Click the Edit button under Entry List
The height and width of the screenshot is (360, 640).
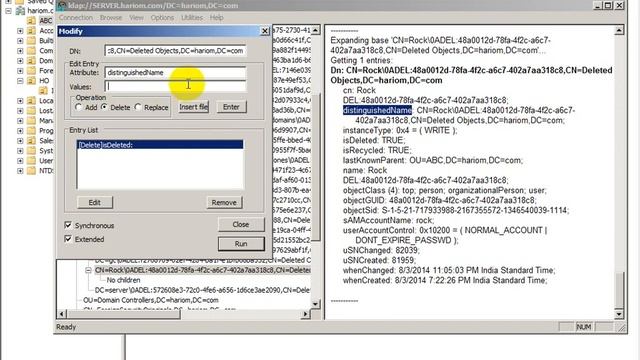click(95, 202)
